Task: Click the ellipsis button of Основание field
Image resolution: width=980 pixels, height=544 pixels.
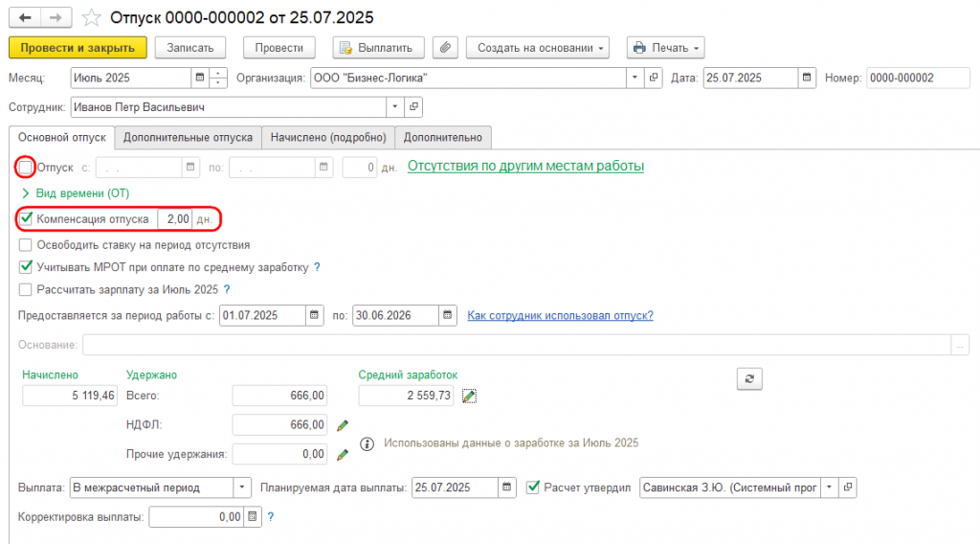Action: tap(960, 345)
